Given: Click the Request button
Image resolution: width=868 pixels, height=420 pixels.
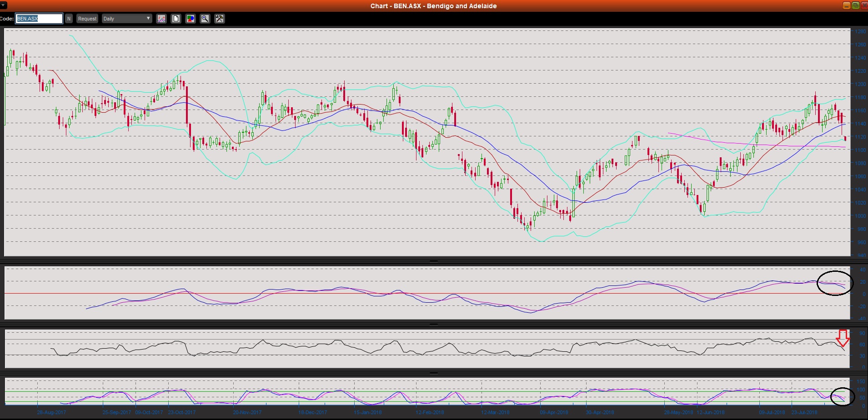Looking at the screenshot, I should (x=87, y=19).
